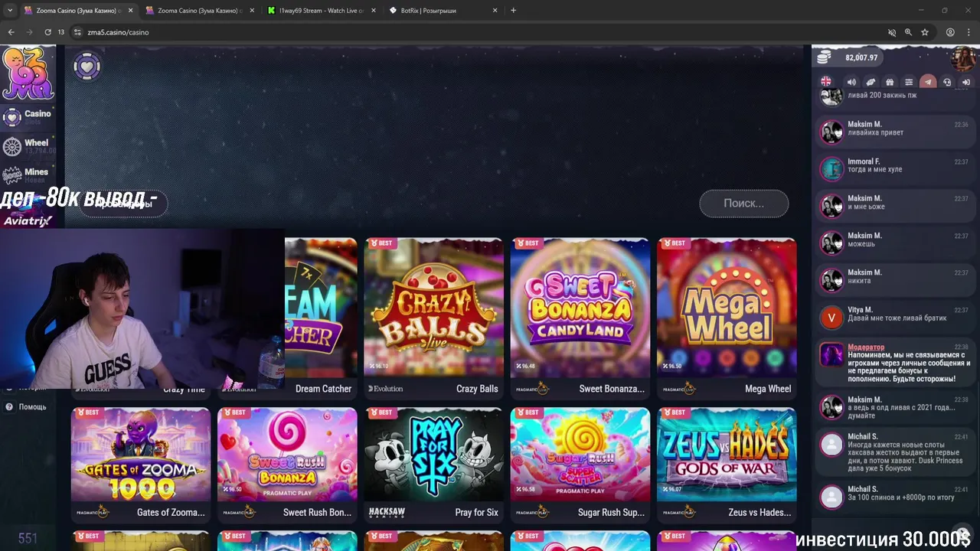Launch Sweet Rush Bonanza slot
Image resolution: width=980 pixels, height=551 pixels.
coord(287,455)
